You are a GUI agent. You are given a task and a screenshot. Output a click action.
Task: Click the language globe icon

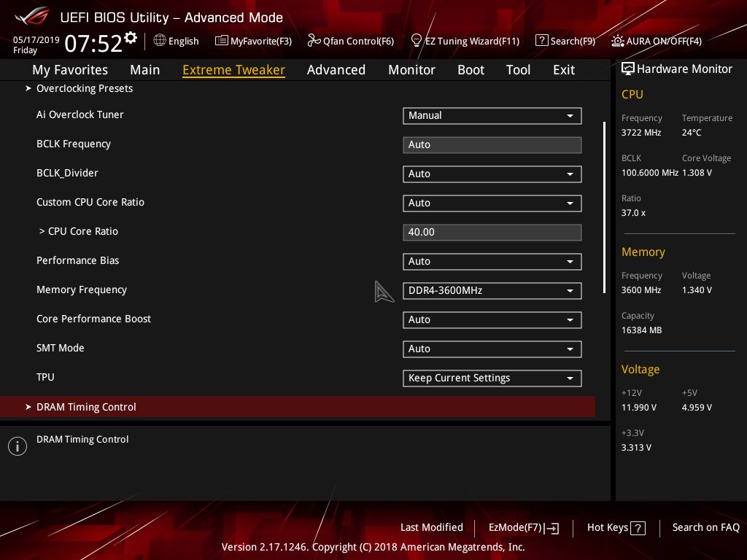click(160, 41)
